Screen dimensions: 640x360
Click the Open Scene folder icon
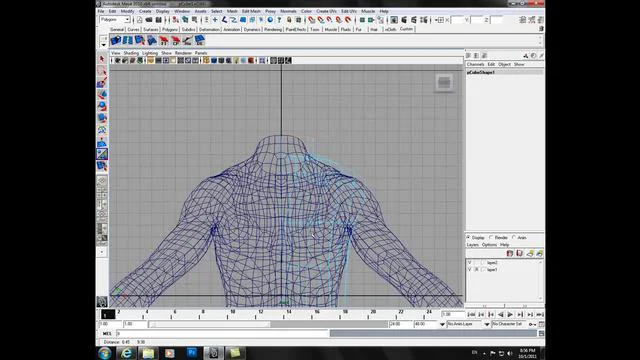click(149, 20)
